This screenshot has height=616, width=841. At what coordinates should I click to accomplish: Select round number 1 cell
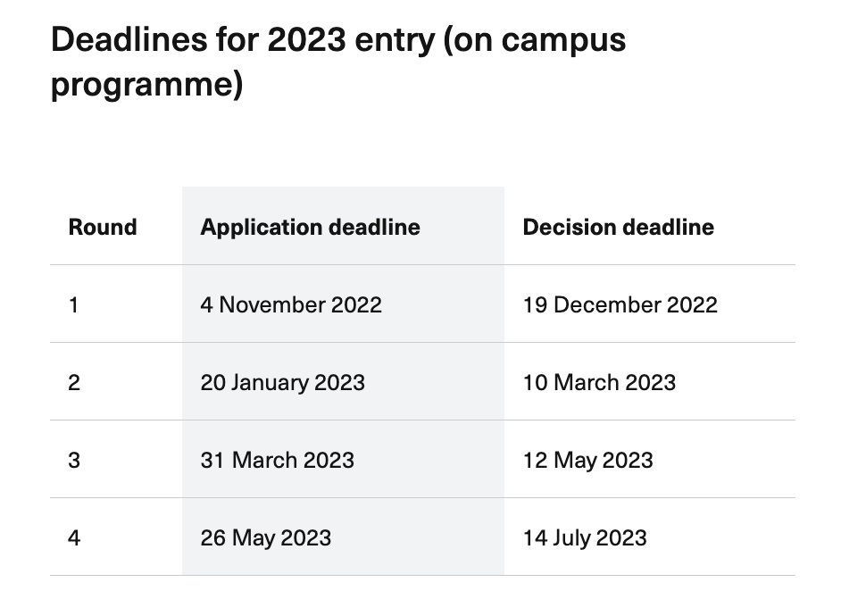[x=74, y=304]
